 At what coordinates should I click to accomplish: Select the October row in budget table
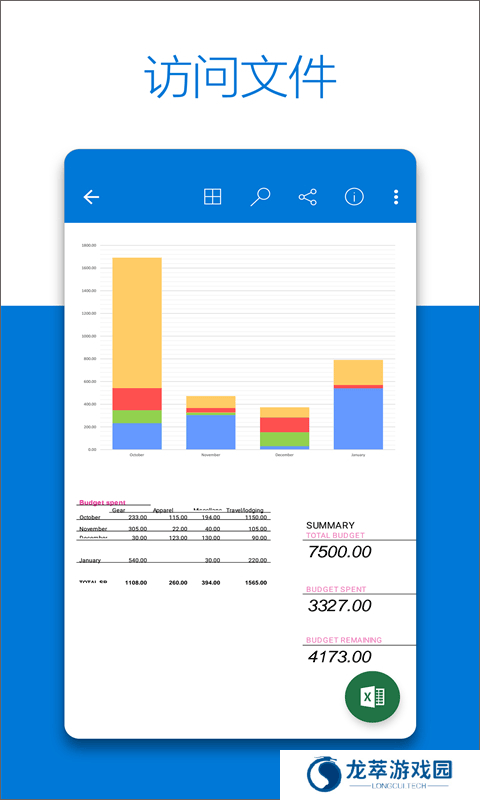[173, 517]
